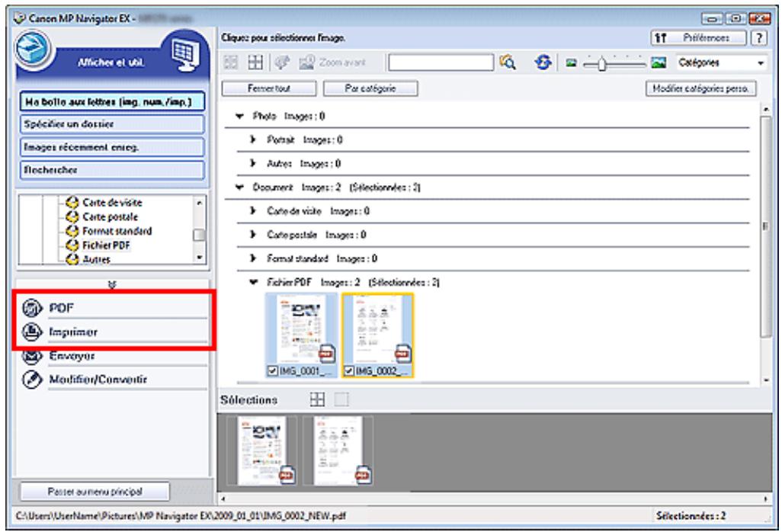Click the Par catégorie button
The width and height of the screenshot is (782, 532).
point(370,88)
